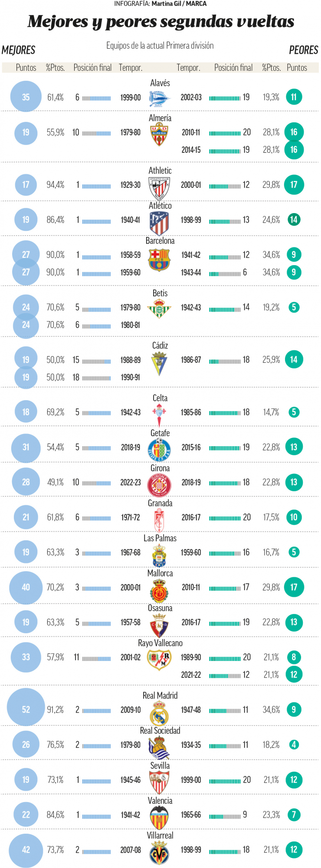Image resolution: width=321 pixels, height=868 pixels.
Task: Click the PEORES heading
Action: click(x=303, y=50)
